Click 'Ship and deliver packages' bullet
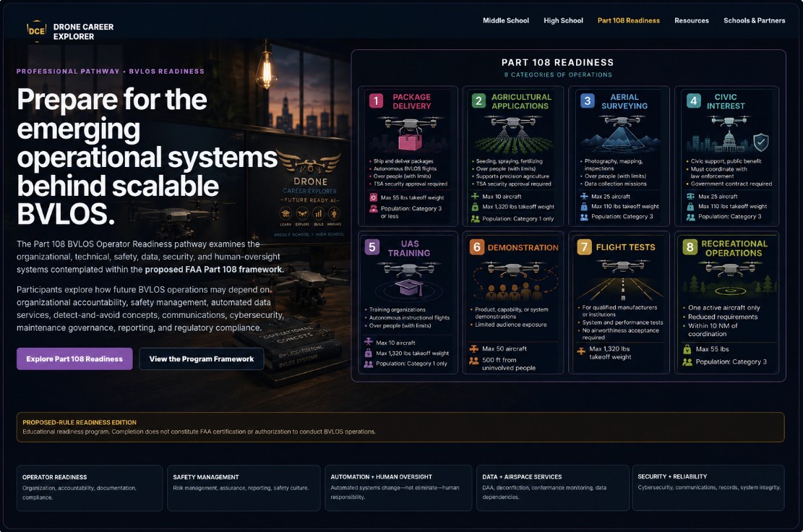This screenshot has width=803, height=532. tap(403, 161)
